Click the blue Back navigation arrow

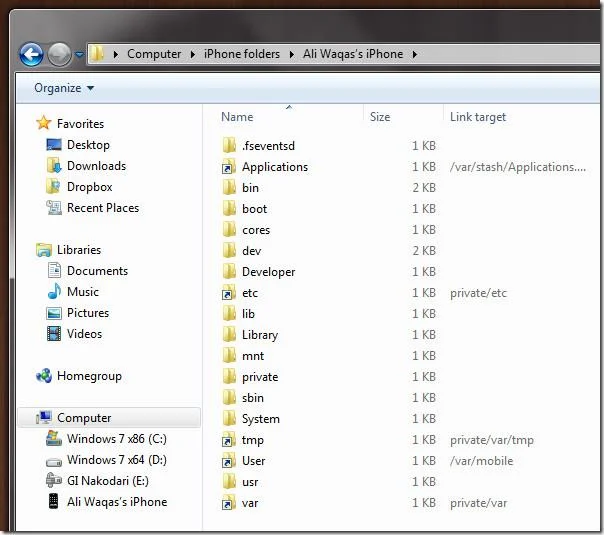31,54
